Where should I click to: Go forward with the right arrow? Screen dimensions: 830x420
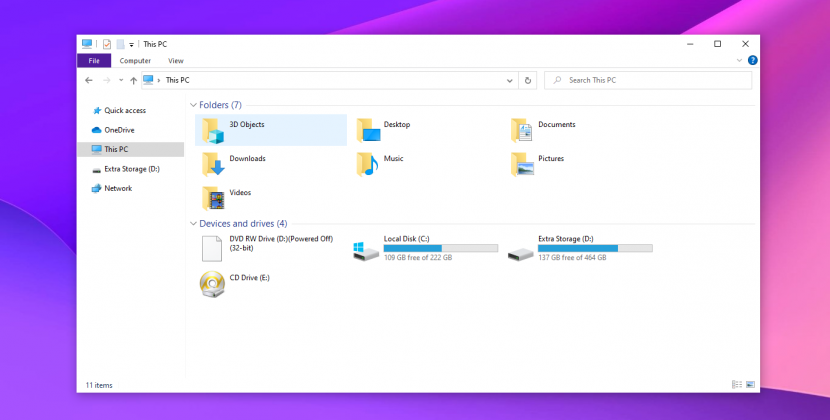click(106, 81)
